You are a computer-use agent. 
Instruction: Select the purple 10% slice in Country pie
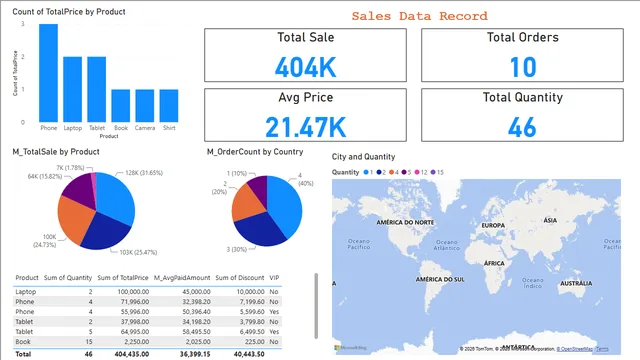click(x=259, y=189)
